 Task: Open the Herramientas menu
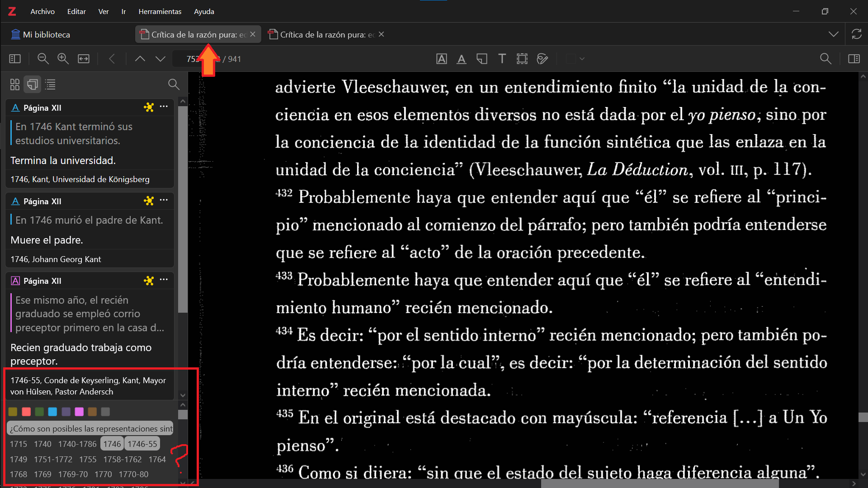point(160,11)
